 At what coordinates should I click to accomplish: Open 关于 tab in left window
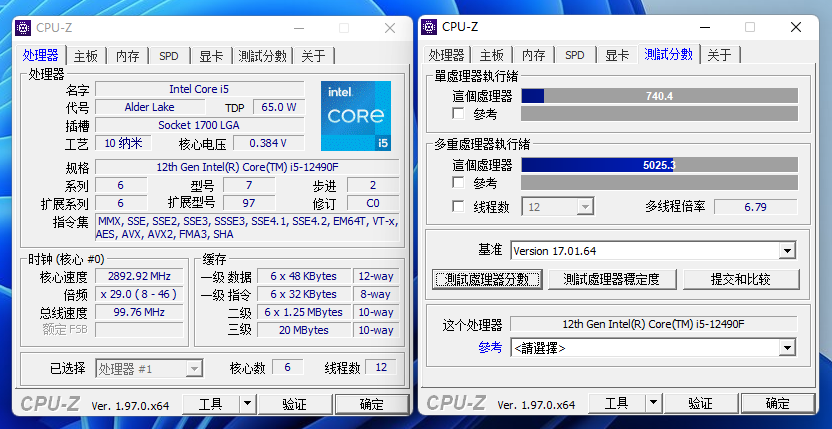(x=313, y=56)
